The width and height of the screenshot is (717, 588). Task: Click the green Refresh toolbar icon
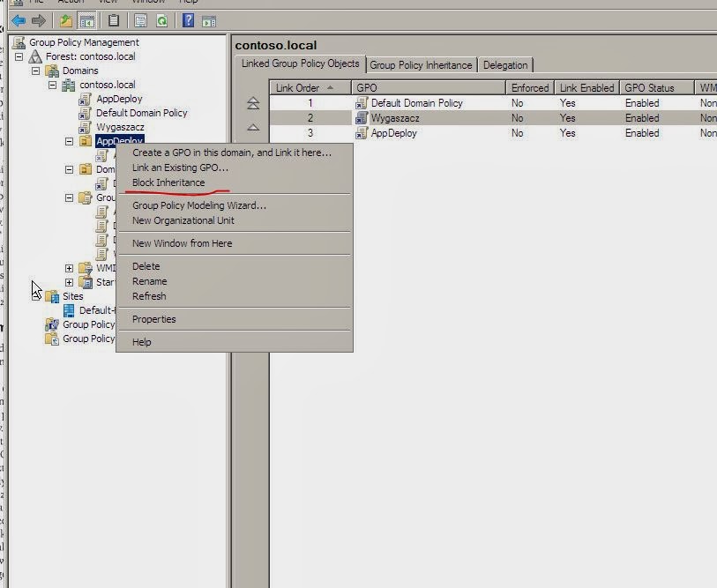click(x=162, y=20)
